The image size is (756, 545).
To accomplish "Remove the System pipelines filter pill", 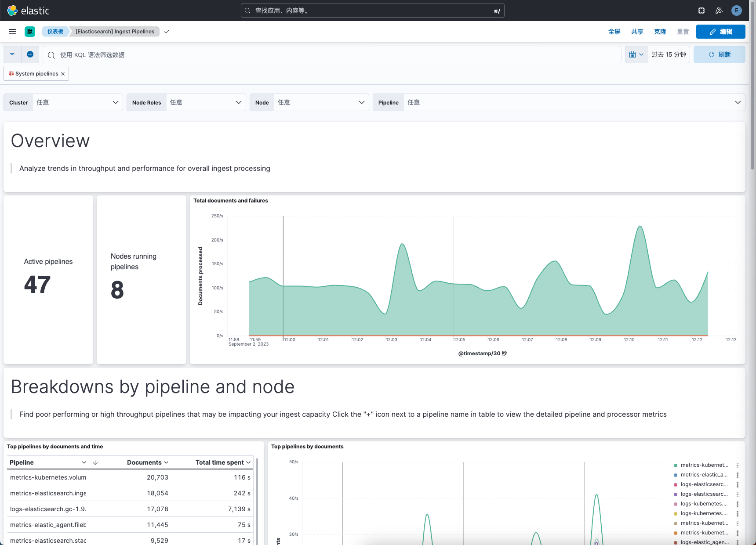I will coord(63,74).
